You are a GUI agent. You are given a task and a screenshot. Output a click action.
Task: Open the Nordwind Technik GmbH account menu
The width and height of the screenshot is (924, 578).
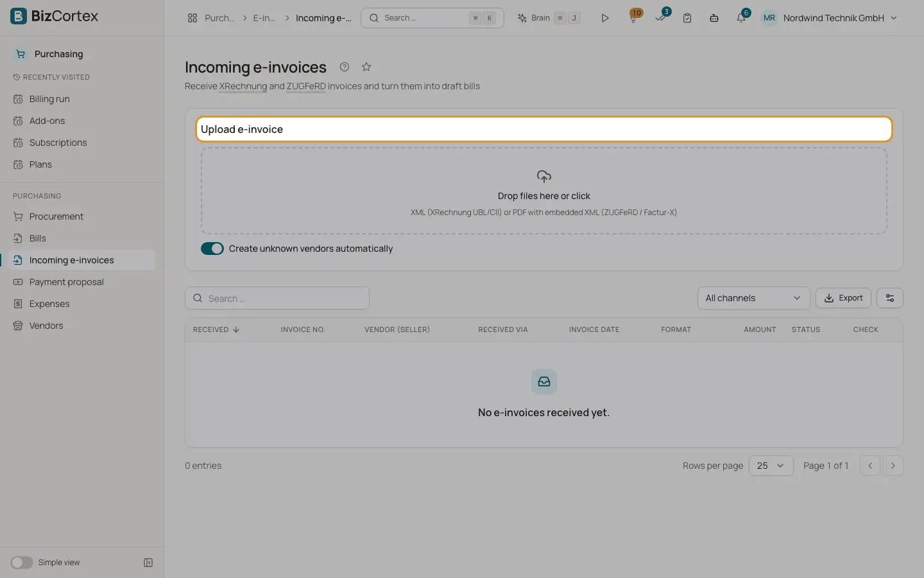click(x=829, y=18)
